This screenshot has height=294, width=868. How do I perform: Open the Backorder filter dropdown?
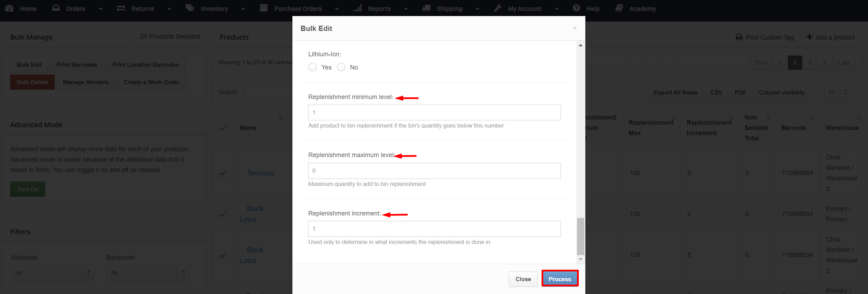pyautogui.click(x=148, y=273)
